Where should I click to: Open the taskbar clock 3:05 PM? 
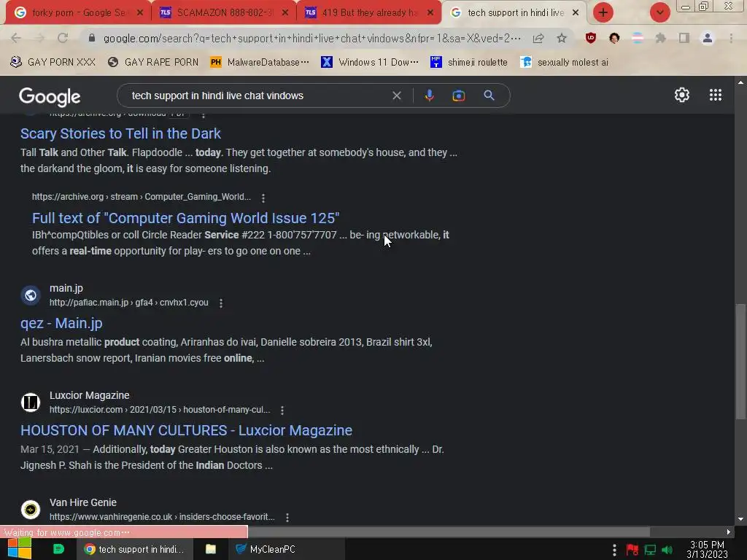tap(707, 550)
